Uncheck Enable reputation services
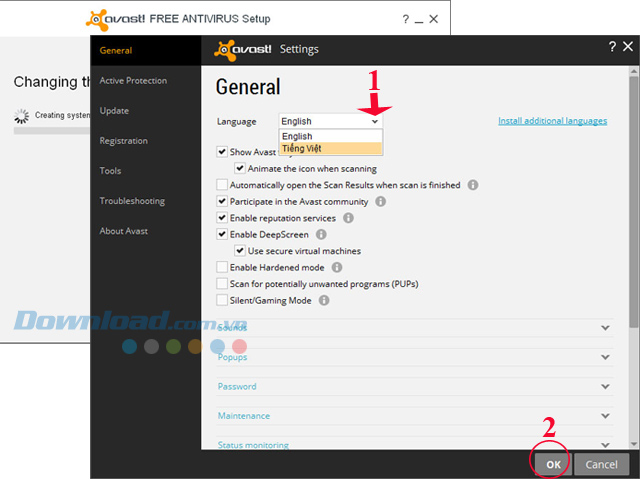This screenshot has width=640, height=479. (222, 218)
